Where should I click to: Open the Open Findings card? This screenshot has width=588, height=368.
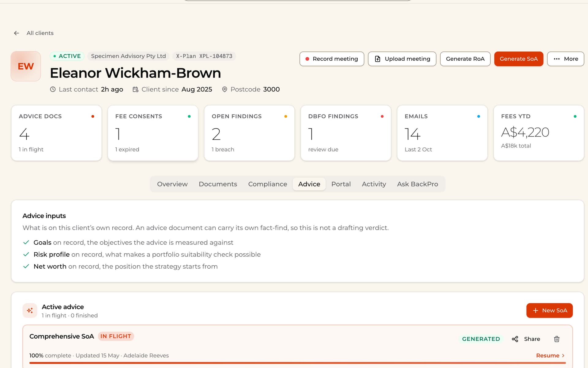pos(249,133)
